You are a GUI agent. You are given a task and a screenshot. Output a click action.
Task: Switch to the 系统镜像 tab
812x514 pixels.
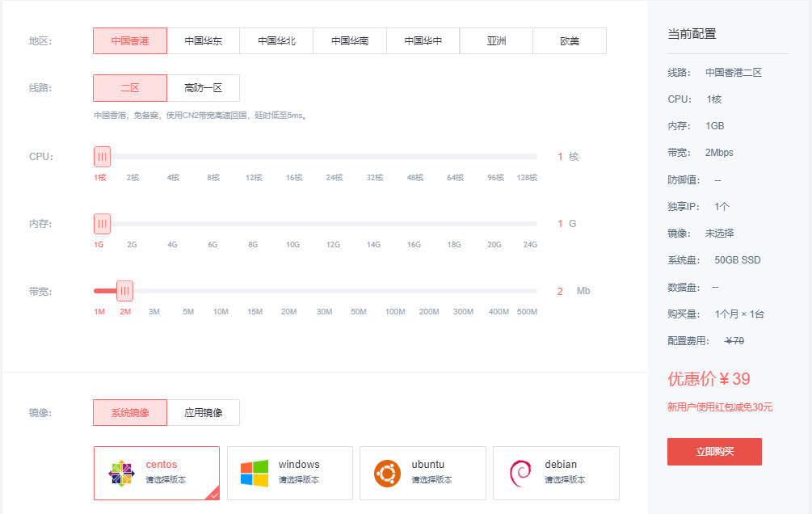point(130,413)
